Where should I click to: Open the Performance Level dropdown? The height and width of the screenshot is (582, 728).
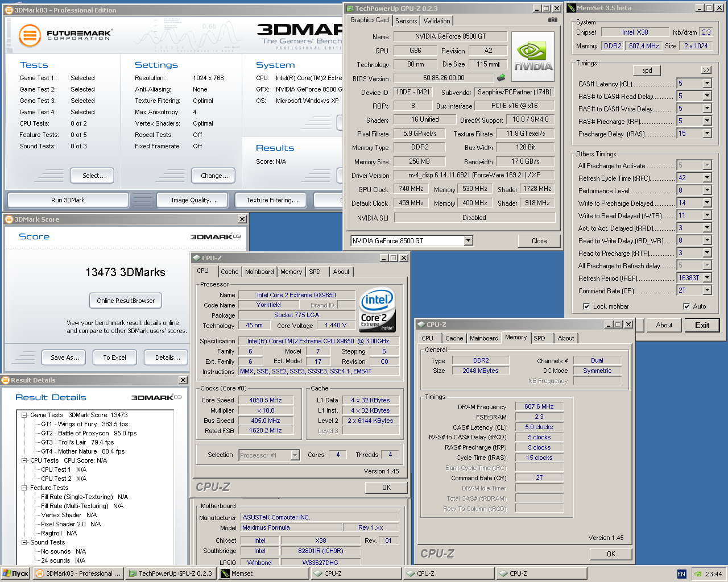point(707,190)
